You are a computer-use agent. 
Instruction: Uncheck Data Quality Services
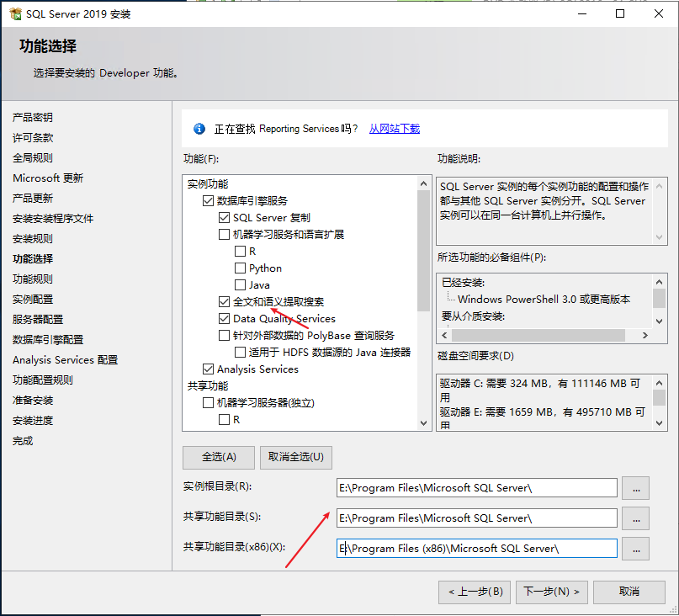[225, 318]
